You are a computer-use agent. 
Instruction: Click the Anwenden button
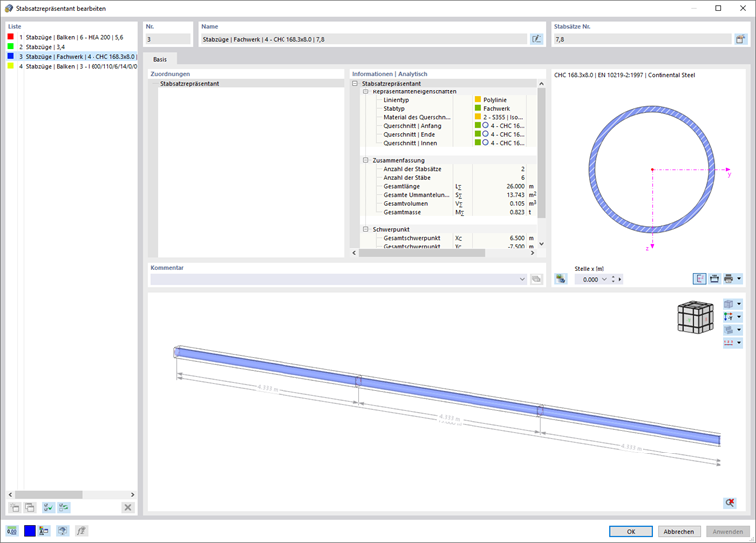point(727,531)
